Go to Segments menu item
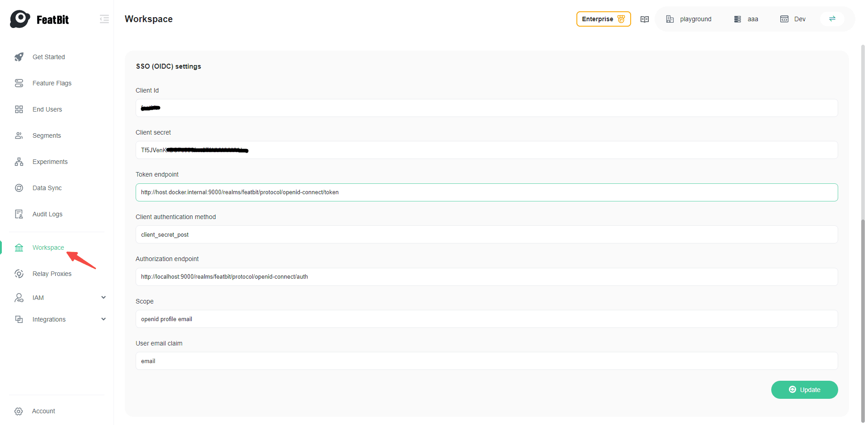The height and width of the screenshot is (425, 868). 47,135
